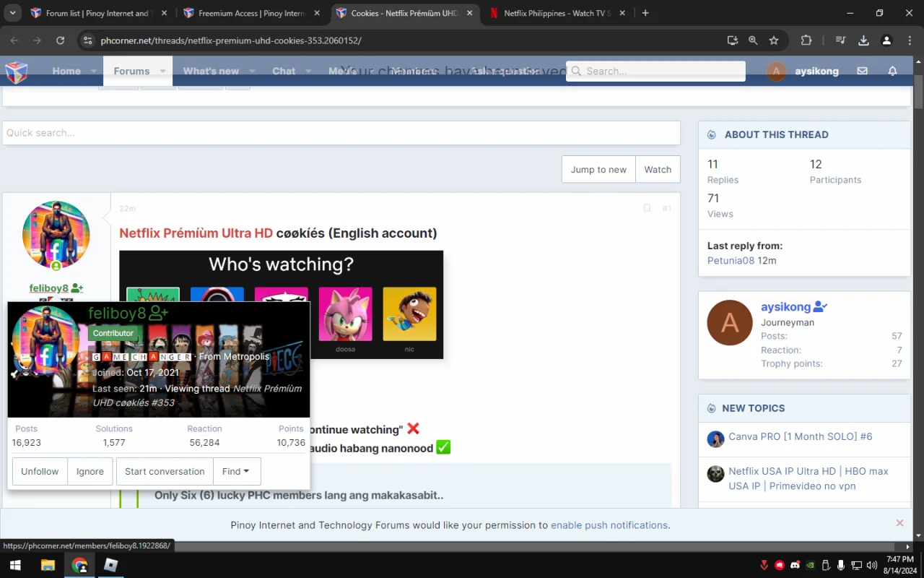
Task: Click the NVIDIA tray icon
Action: pyautogui.click(x=810, y=565)
